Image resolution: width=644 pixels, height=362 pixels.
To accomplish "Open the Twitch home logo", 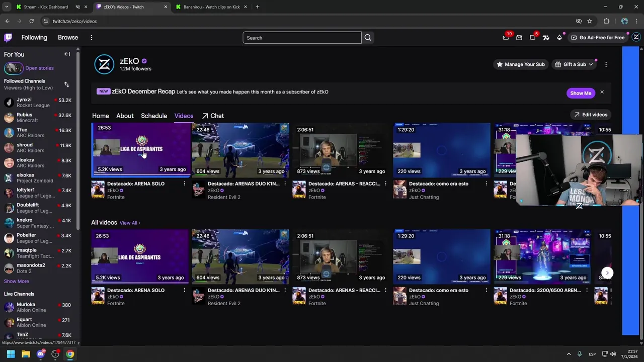I will pyautogui.click(x=8, y=37).
